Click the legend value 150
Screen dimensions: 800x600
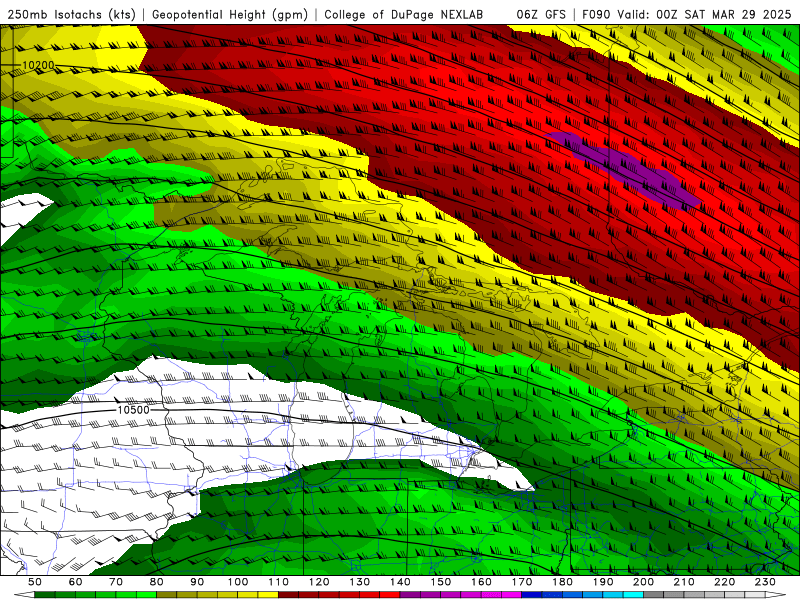click(441, 582)
